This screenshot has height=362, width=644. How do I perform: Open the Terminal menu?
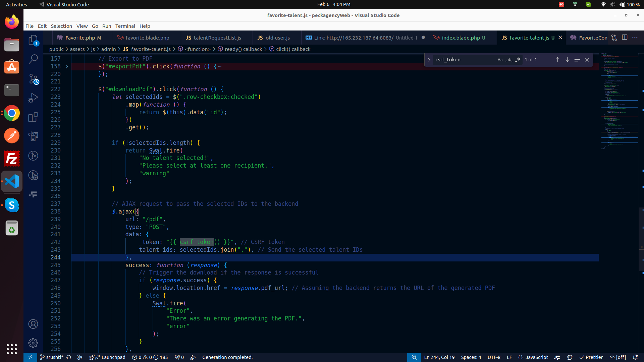(x=125, y=26)
